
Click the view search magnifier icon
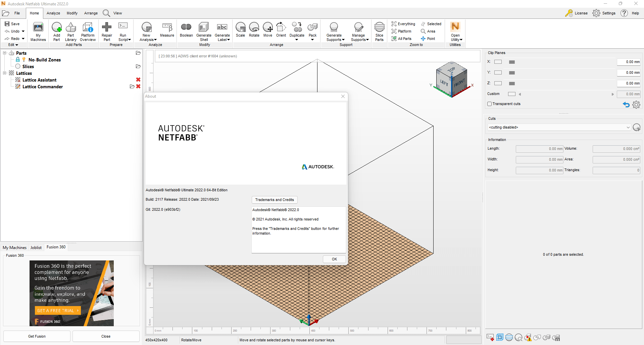coord(106,13)
